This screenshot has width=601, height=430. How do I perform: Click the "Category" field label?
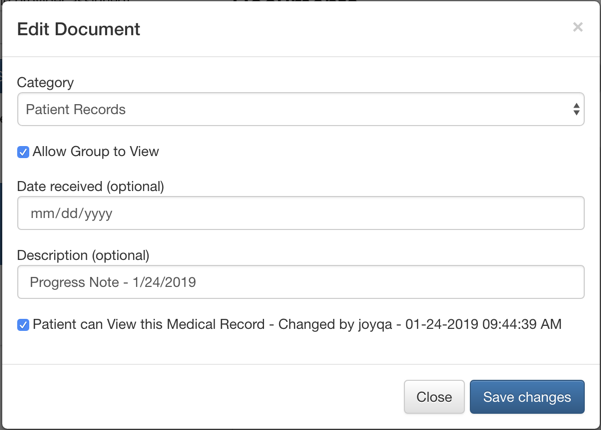46,82
